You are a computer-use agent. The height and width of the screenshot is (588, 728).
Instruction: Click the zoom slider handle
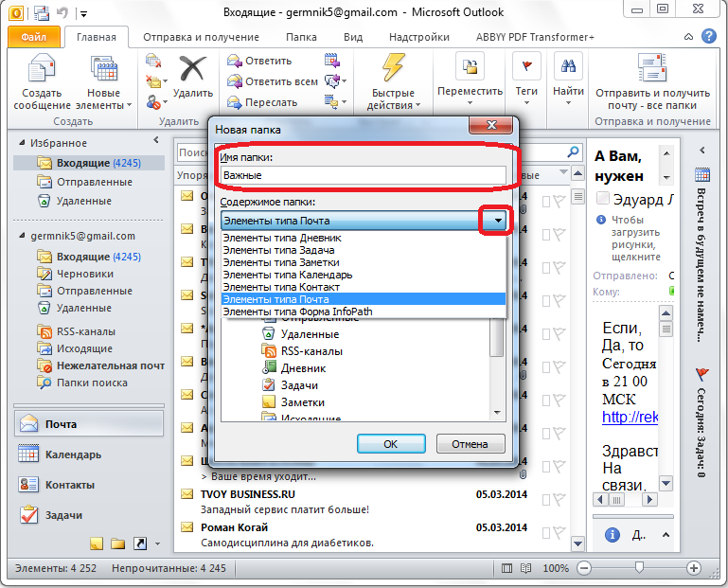pos(639,567)
